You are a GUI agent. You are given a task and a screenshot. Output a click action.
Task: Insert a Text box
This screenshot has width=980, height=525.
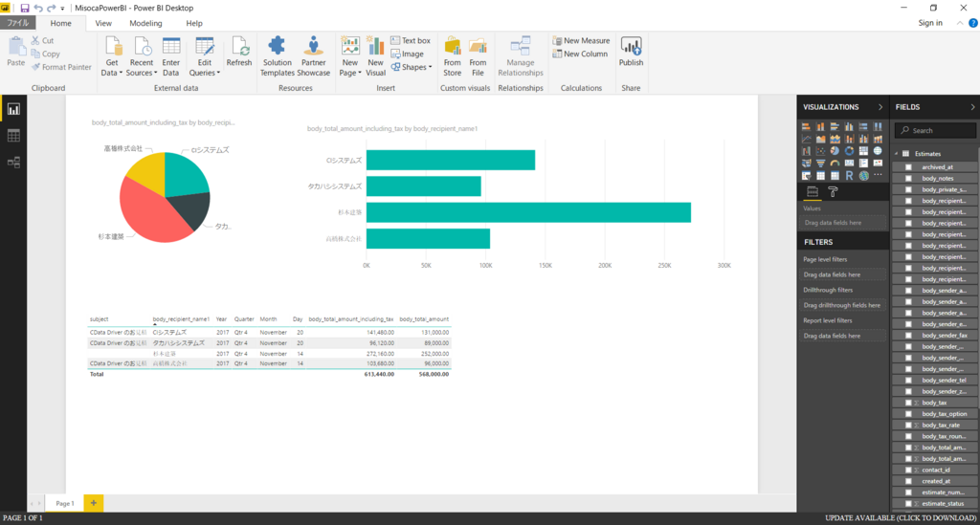[411, 40]
